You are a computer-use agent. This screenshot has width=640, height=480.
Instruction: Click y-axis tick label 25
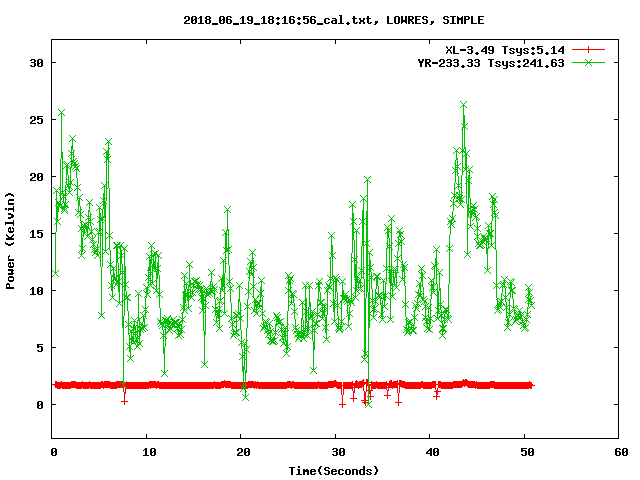click(x=37, y=120)
